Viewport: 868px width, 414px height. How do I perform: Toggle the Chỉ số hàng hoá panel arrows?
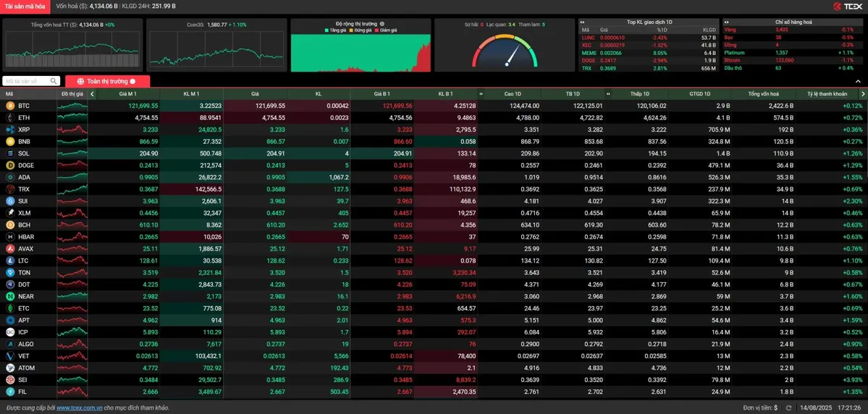point(727,22)
